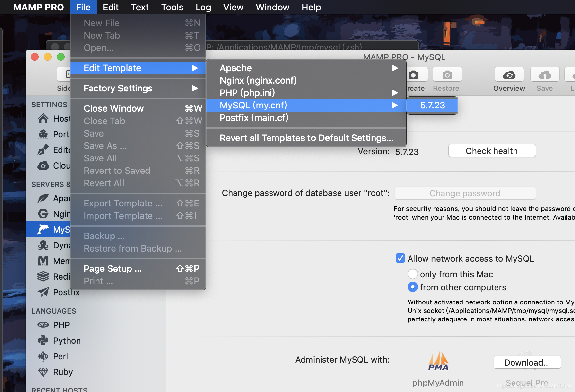Expand the Factory Settings submenu

138,88
